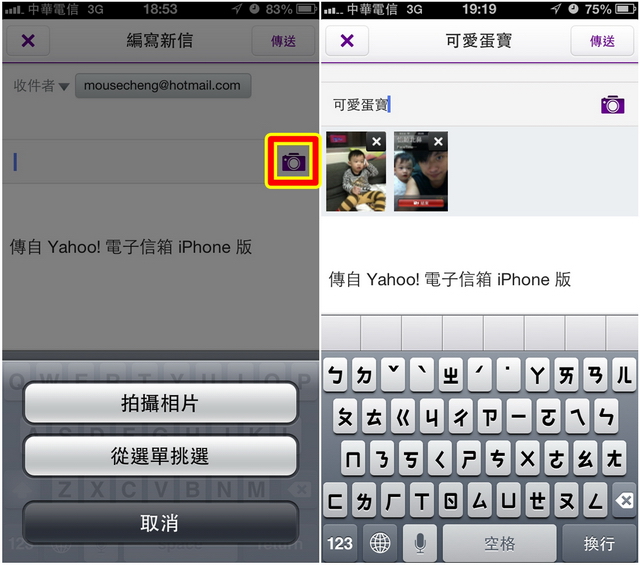Tap the ㄖ key on the keyboard
The image size is (640, 565).
click(451, 500)
